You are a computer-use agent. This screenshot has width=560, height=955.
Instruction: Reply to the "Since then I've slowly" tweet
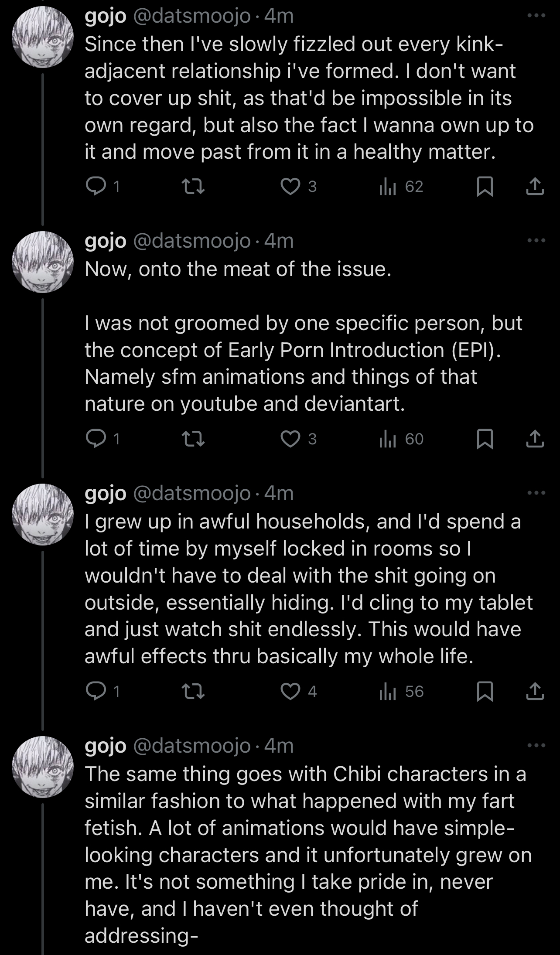pyautogui.click(x=93, y=187)
